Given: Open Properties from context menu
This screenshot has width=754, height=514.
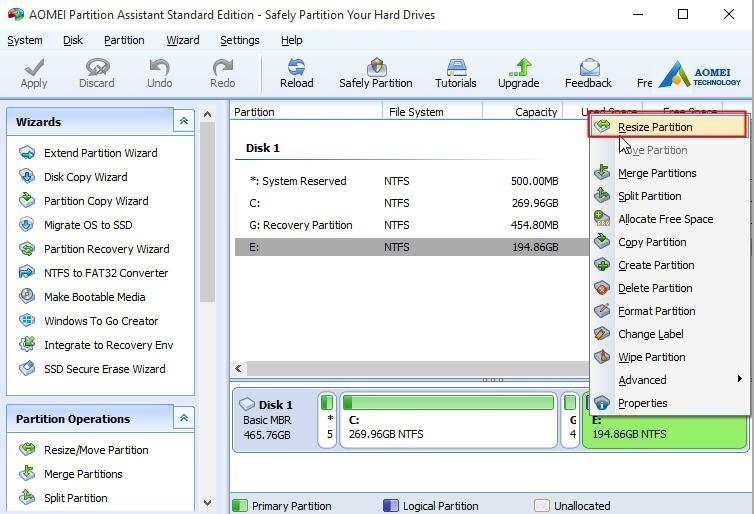Looking at the screenshot, I should [668, 403].
